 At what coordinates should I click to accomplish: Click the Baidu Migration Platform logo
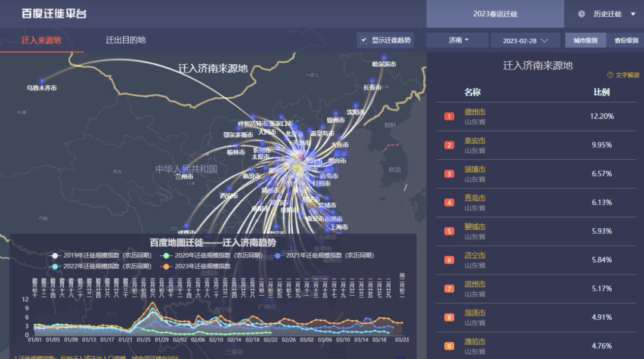(x=54, y=14)
